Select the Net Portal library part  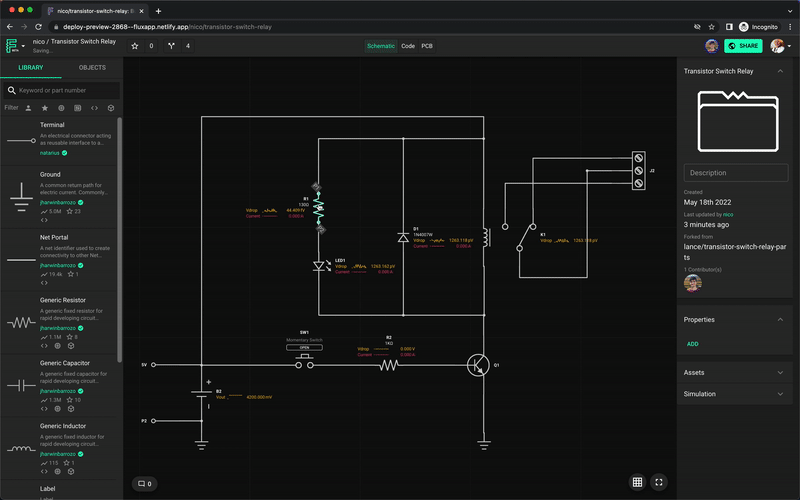[x=59, y=260]
